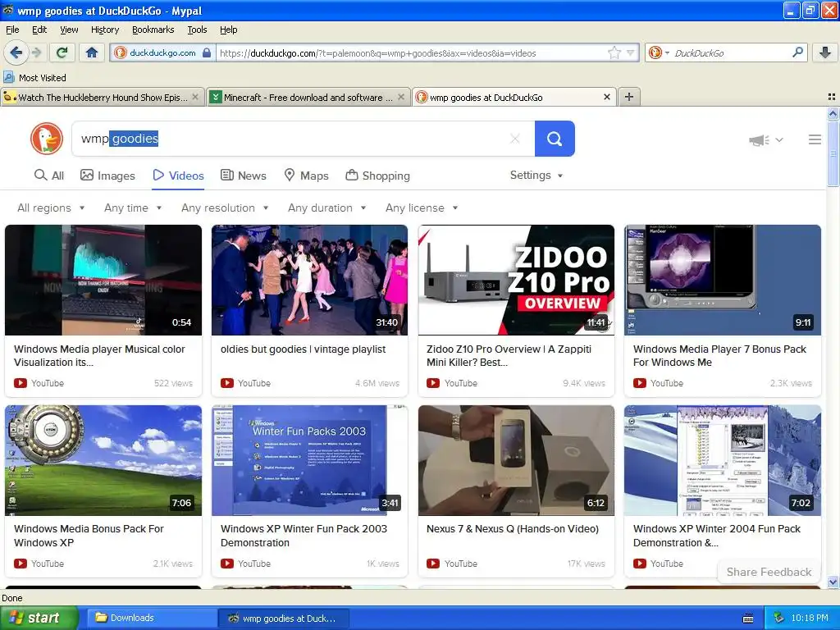Screen dimensions: 840x630
Task: Open a new tab with plus button
Action: pos(629,97)
